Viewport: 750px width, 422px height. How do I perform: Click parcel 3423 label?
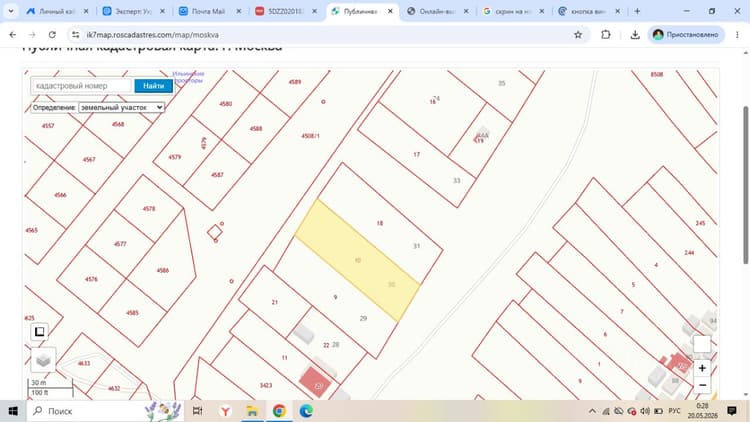click(266, 385)
